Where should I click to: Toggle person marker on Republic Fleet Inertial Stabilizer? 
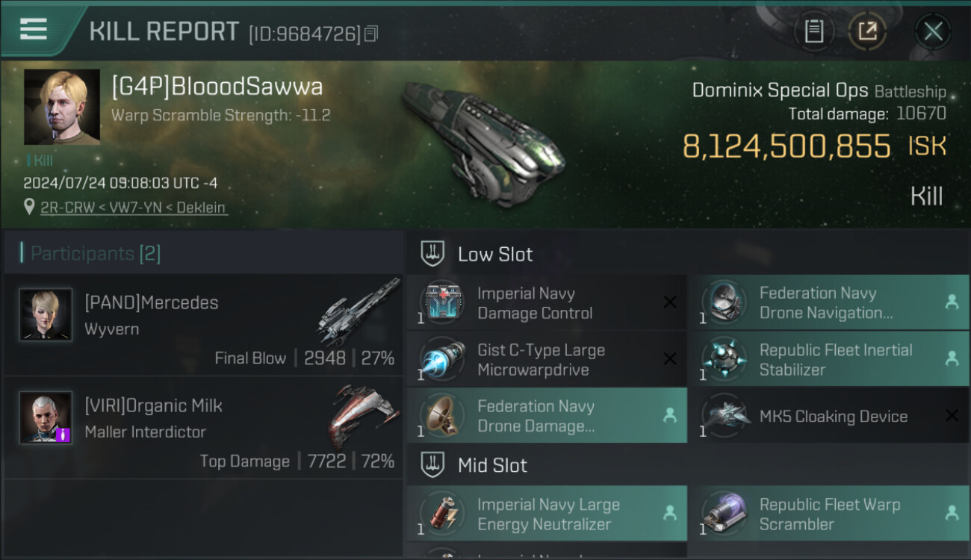952,359
